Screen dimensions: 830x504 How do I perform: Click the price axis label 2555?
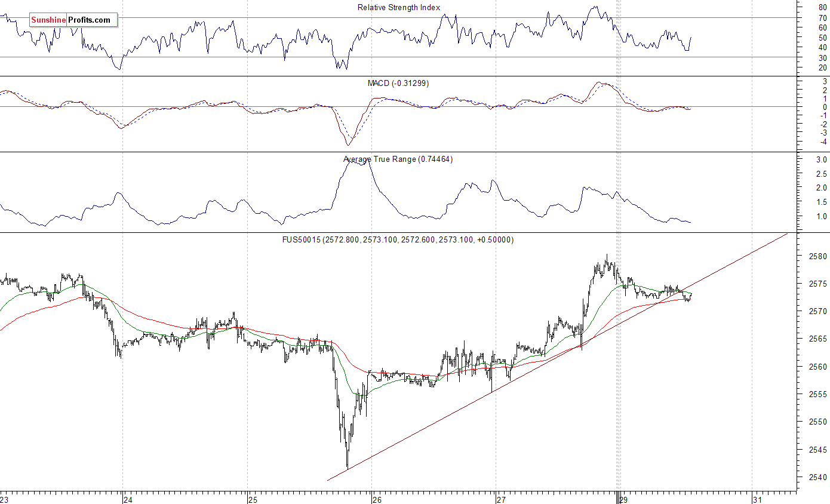tap(819, 394)
